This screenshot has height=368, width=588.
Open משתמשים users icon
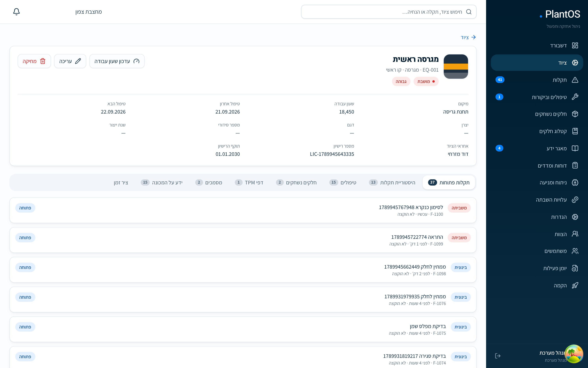click(x=575, y=251)
